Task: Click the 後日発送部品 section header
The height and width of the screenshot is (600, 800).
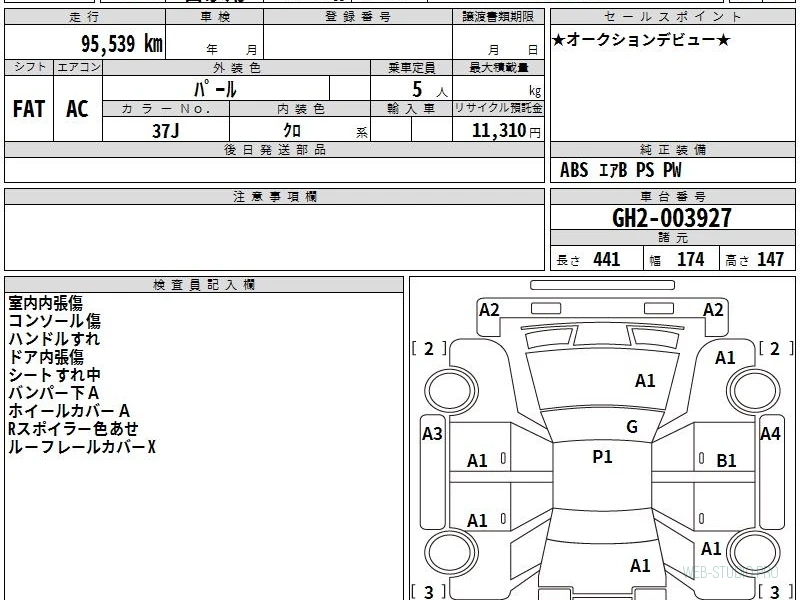Action: pos(274,149)
